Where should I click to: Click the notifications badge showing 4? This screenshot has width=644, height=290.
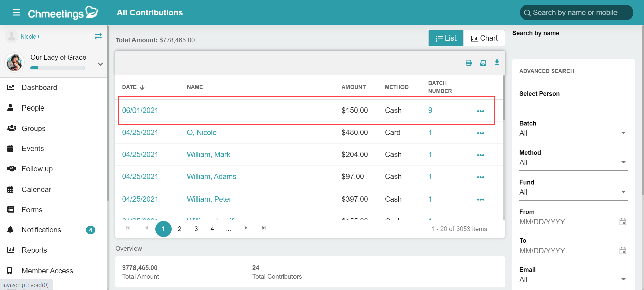91,230
